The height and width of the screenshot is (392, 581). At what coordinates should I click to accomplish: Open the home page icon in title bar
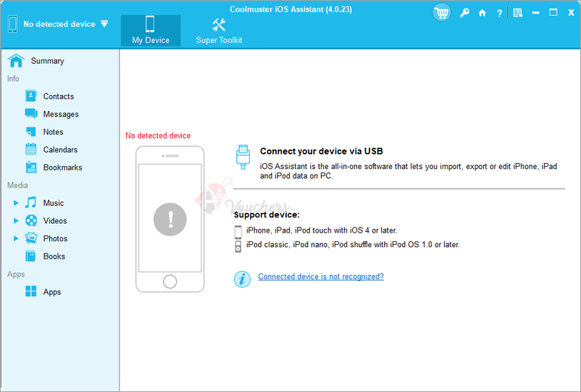click(482, 13)
